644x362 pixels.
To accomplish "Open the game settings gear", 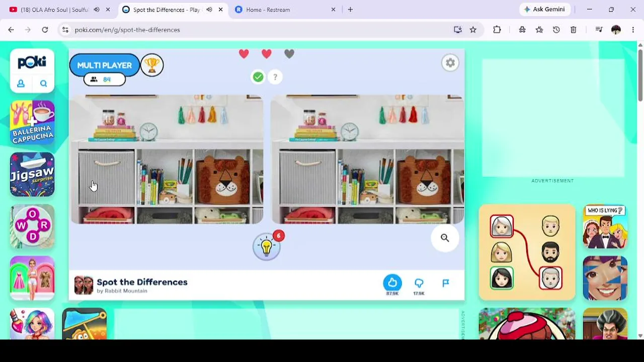I will [450, 63].
